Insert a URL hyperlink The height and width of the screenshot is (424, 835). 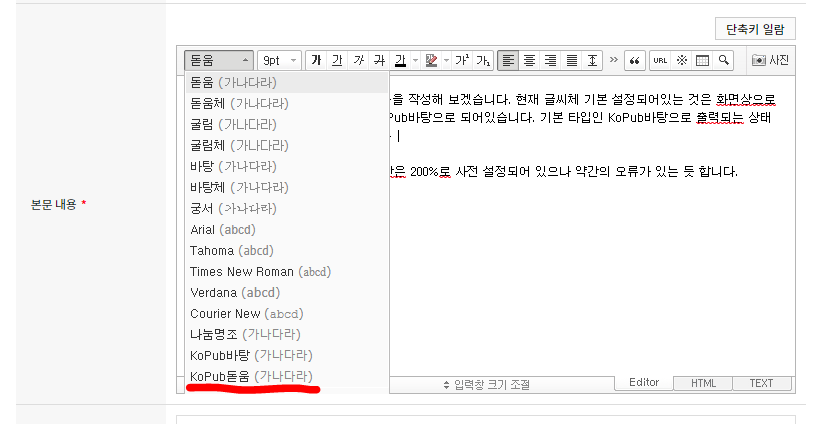[x=660, y=60]
